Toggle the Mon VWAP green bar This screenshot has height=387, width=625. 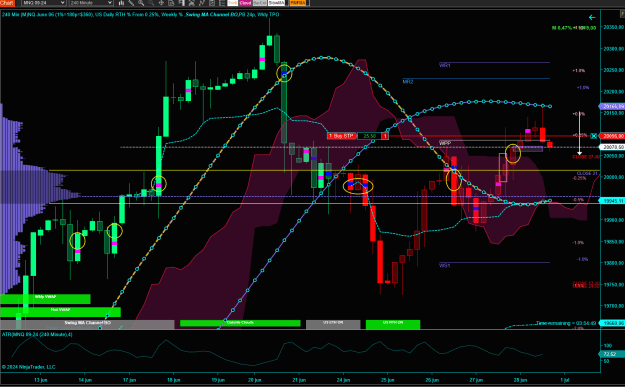pyautogui.click(x=60, y=311)
